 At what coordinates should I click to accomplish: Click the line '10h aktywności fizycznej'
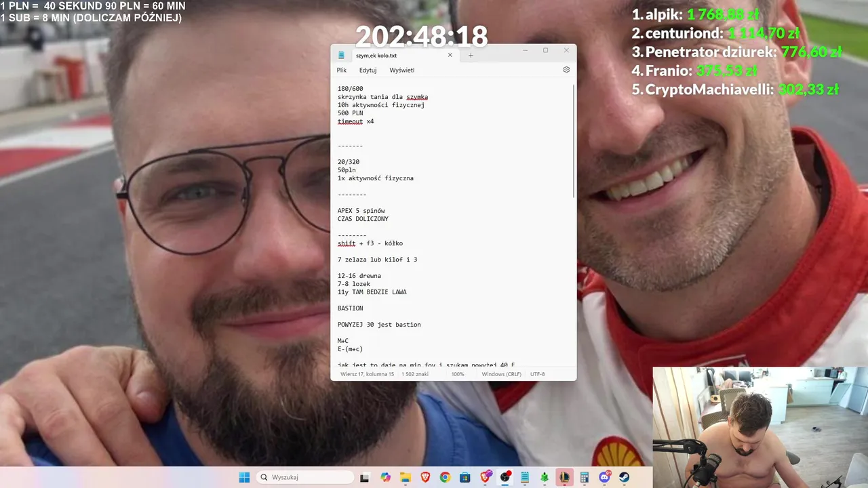[x=381, y=105]
